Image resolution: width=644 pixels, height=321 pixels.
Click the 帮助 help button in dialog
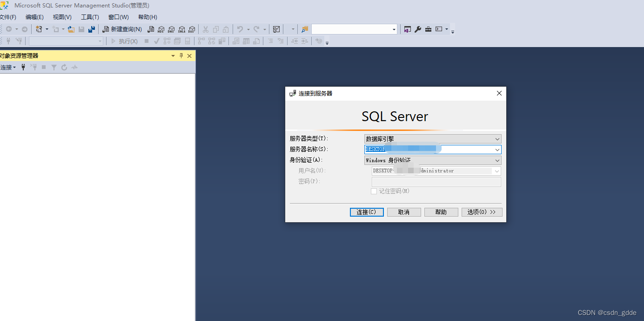(x=441, y=212)
